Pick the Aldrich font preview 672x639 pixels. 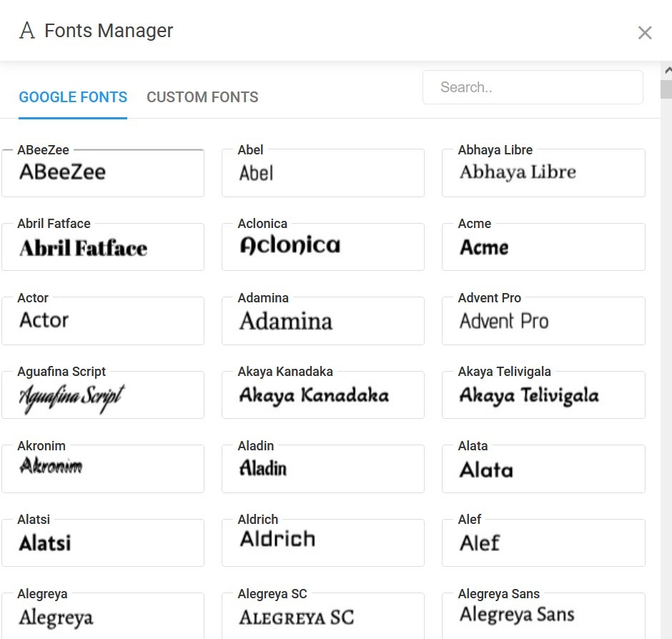(x=323, y=543)
